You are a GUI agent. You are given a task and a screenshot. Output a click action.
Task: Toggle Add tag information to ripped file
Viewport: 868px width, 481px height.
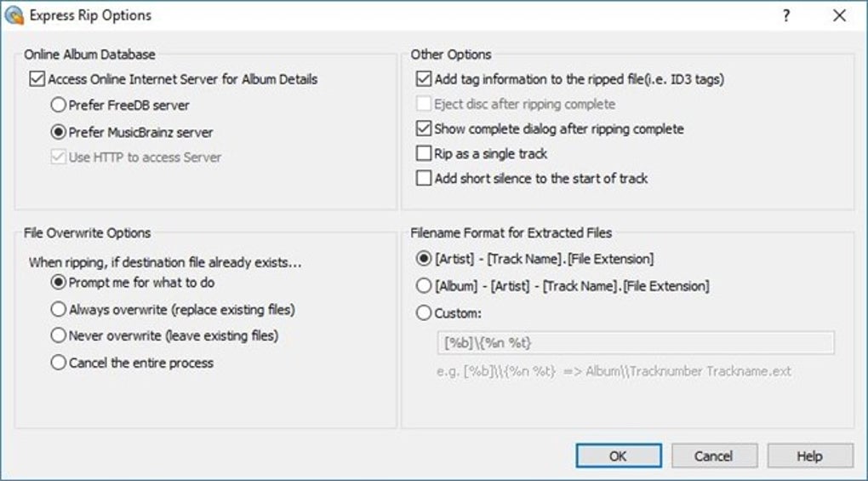[424, 79]
